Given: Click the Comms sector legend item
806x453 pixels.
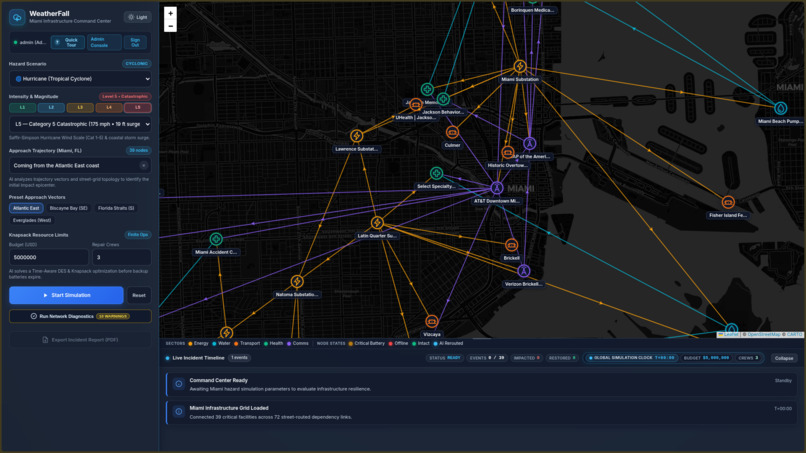Looking at the screenshot, I should pos(298,343).
